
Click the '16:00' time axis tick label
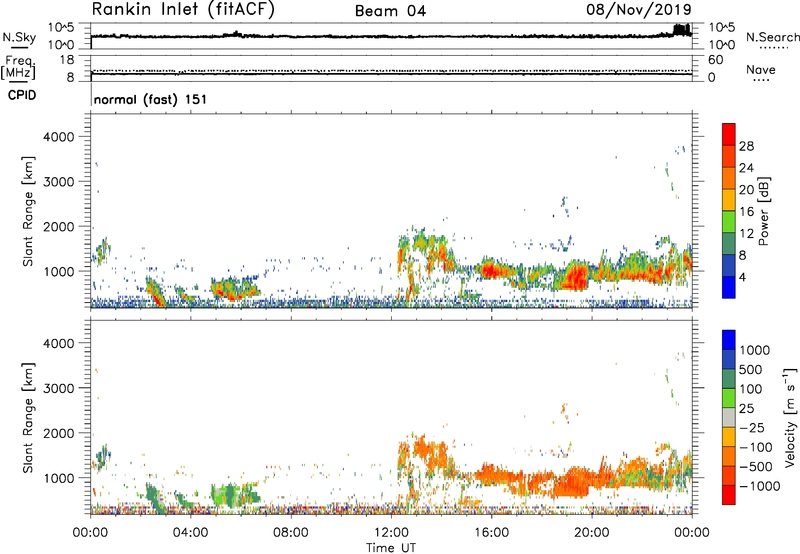[491, 533]
